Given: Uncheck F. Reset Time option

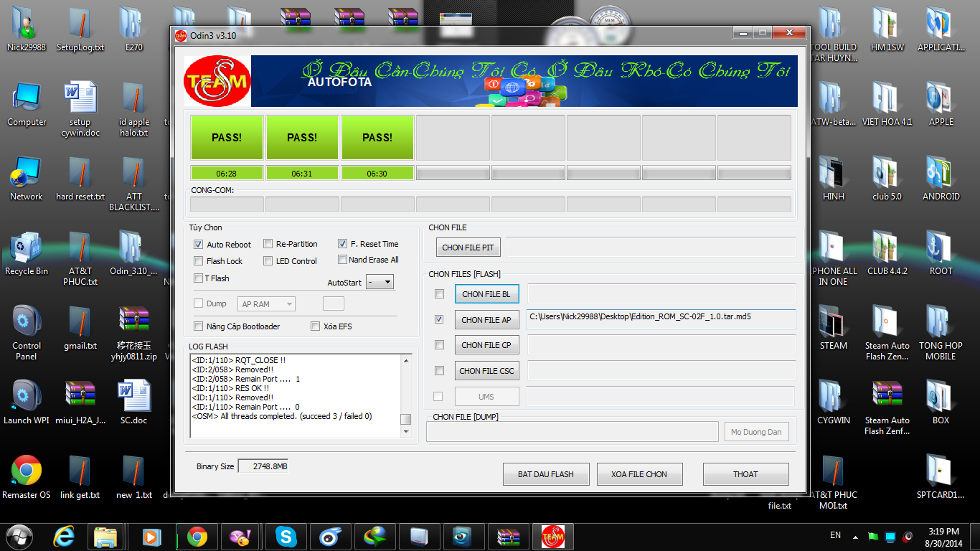Looking at the screenshot, I should point(343,244).
